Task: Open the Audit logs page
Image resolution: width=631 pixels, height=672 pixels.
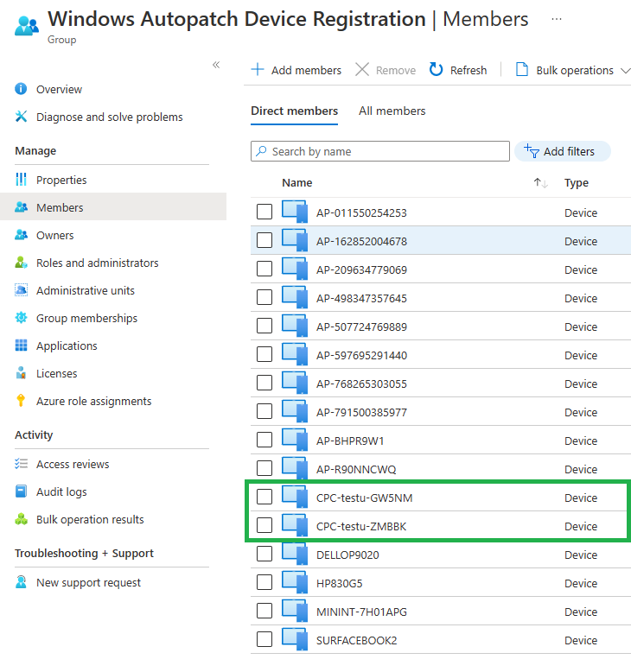Action: pyautogui.click(x=61, y=492)
